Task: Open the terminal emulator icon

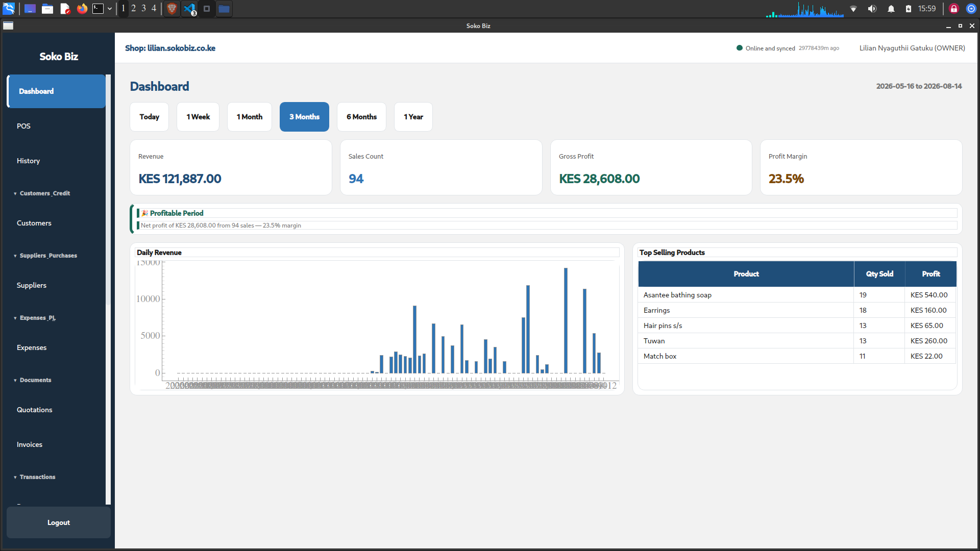Action: pyautogui.click(x=98, y=9)
